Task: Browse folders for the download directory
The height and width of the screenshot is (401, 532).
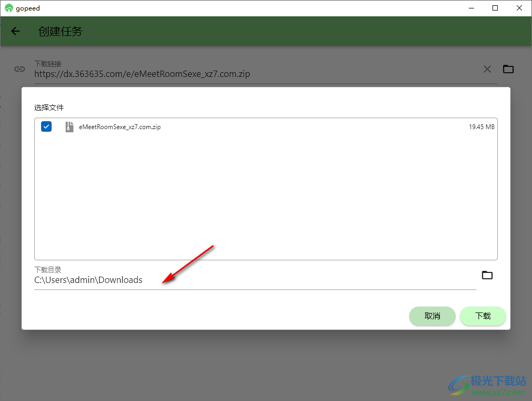Action: coord(487,275)
